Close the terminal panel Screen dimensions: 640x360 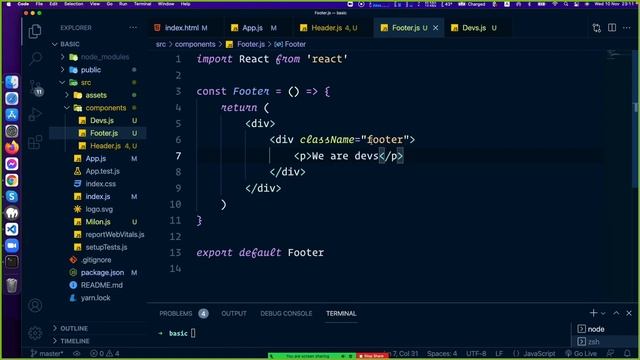click(629, 313)
